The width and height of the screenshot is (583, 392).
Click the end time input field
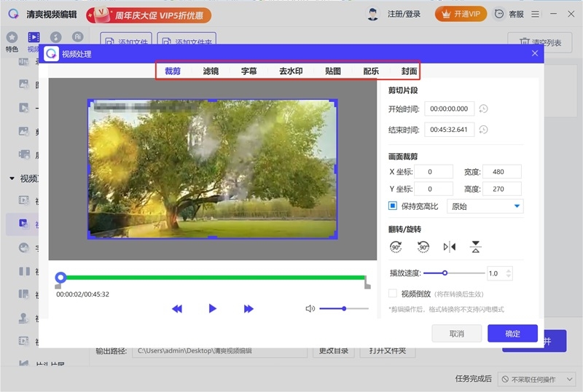(449, 130)
